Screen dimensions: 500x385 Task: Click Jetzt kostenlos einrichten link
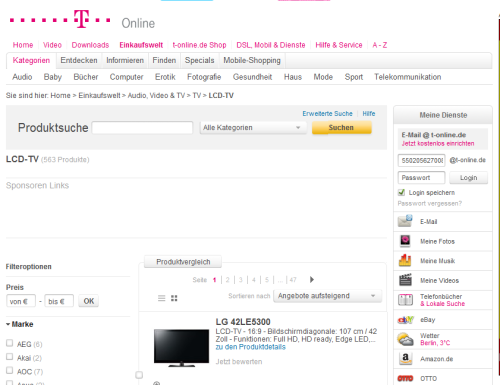[x=438, y=144]
